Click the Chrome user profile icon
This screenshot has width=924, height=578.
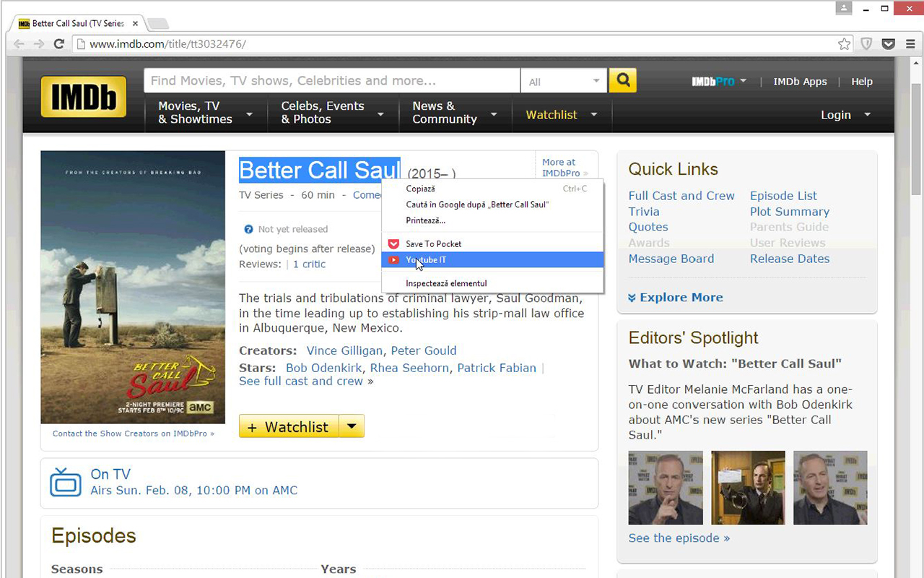pos(844,9)
